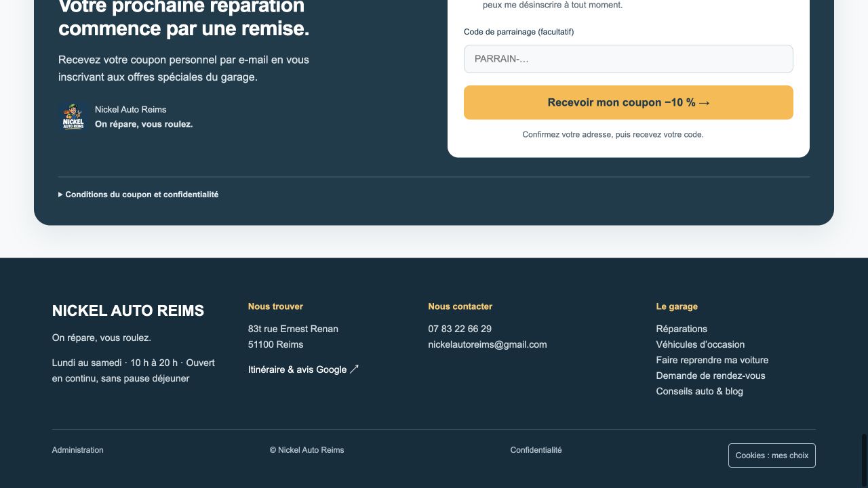Click the '© Nickel Auto Reims' copyright text
868x488 pixels.
pos(307,450)
